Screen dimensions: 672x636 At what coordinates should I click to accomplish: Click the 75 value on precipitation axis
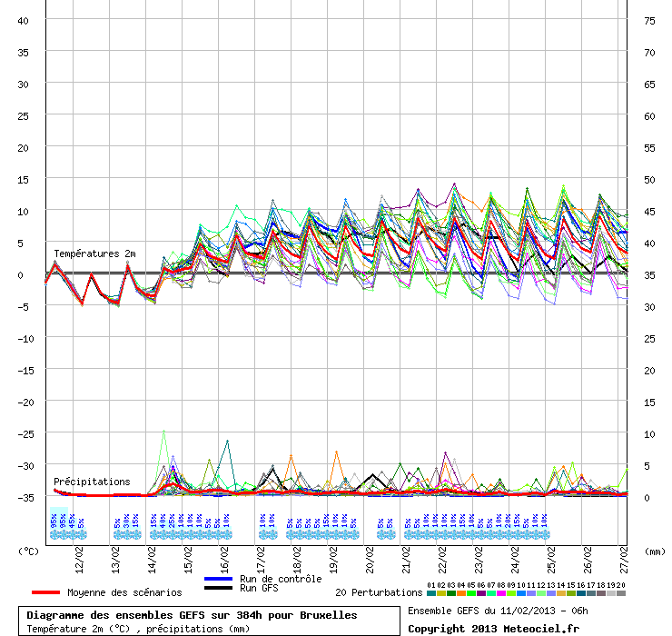[x=649, y=21]
